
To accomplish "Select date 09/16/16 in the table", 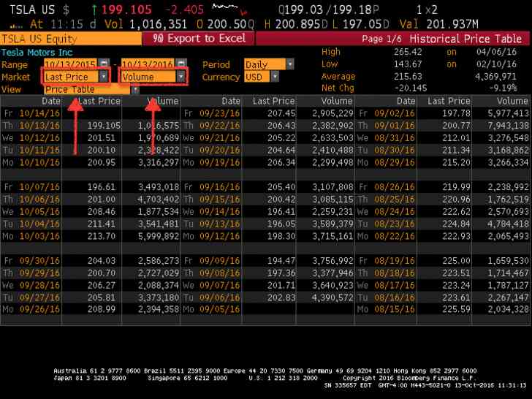I will (x=219, y=187).
